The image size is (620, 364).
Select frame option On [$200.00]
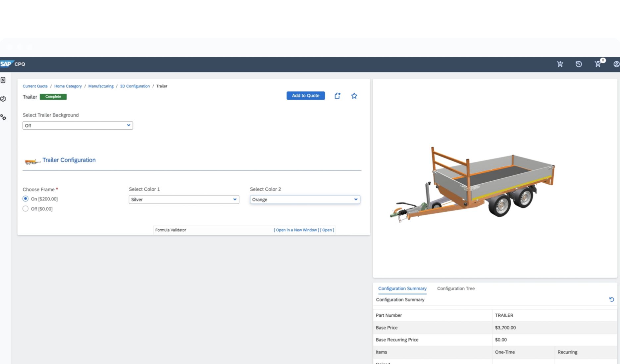tap(26, 199)
